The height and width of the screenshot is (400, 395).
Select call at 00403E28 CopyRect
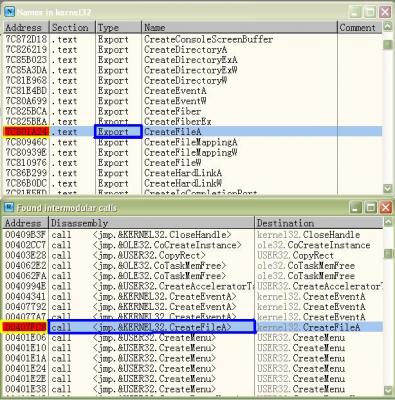(193, 255)
